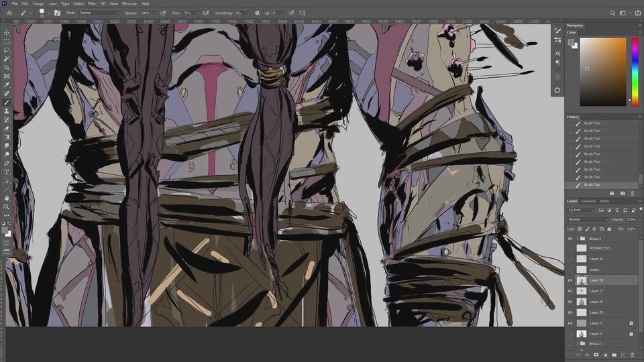Expand the Group 3 folder
Image resolution: width=644 pixels, height=362 pixels.
576,238
